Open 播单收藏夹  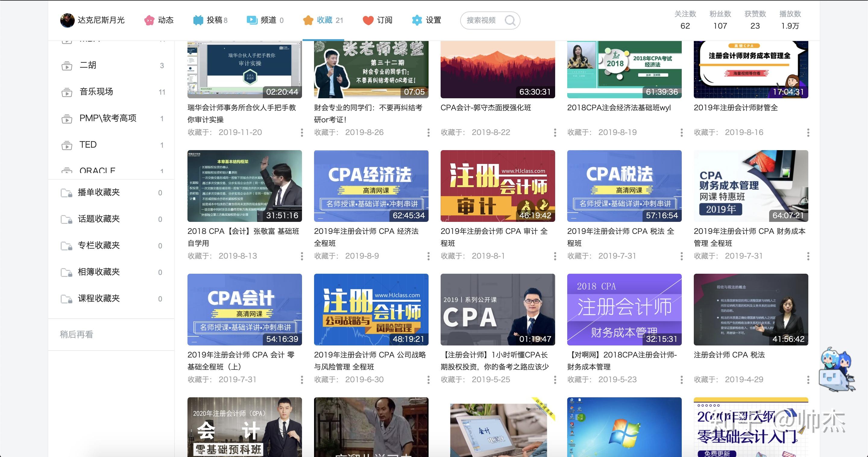pyautogui.click(x=112, y=192)
